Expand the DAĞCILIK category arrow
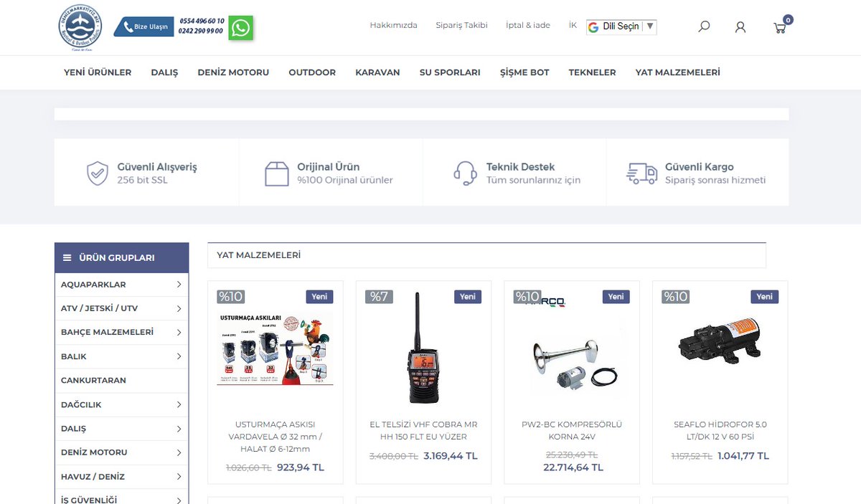 (179, 404)
